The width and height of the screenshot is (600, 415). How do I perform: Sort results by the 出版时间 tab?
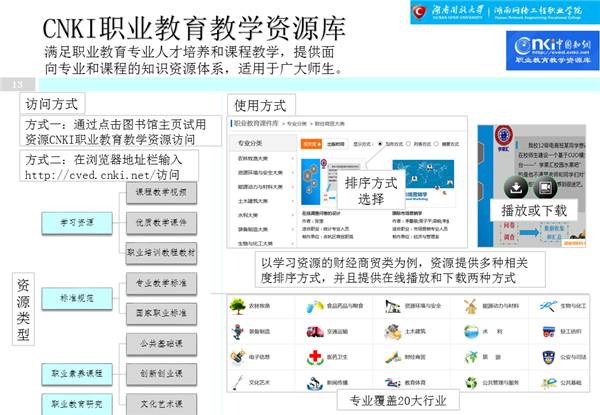tap(336, 144)
